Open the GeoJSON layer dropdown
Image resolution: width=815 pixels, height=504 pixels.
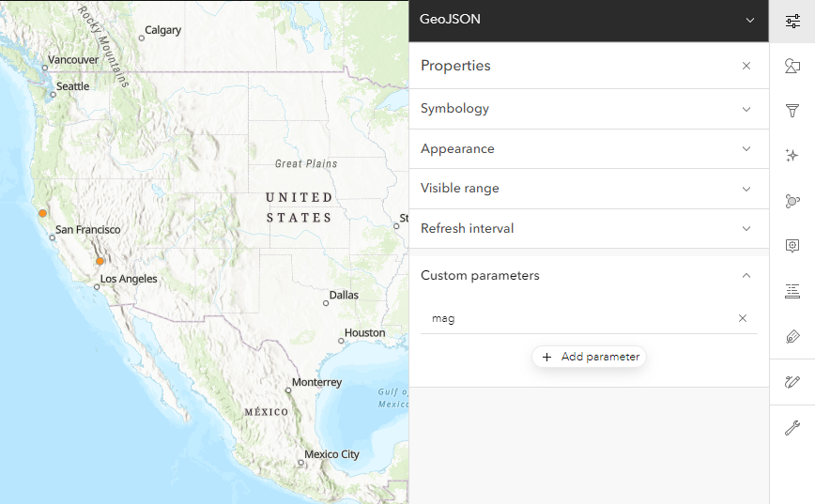[x=750, y=21]
